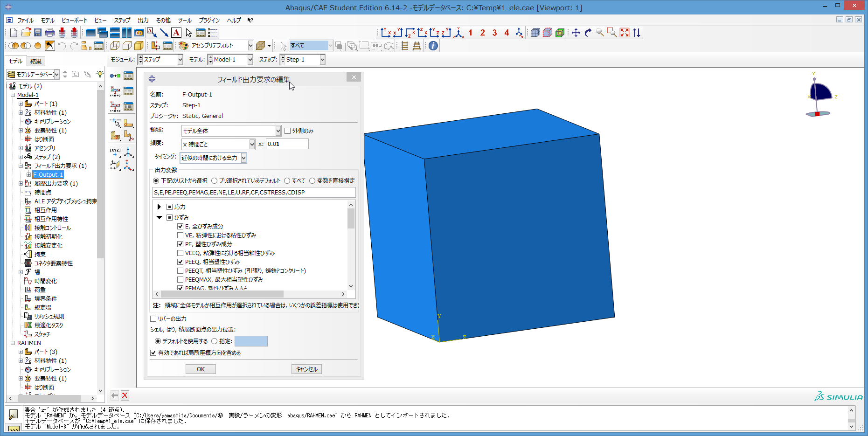Click the x frequency value field

(287, 144)
